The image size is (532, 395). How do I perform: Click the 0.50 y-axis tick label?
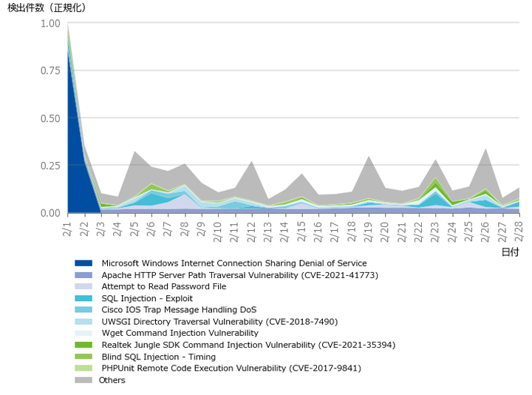tap(50, 118)
